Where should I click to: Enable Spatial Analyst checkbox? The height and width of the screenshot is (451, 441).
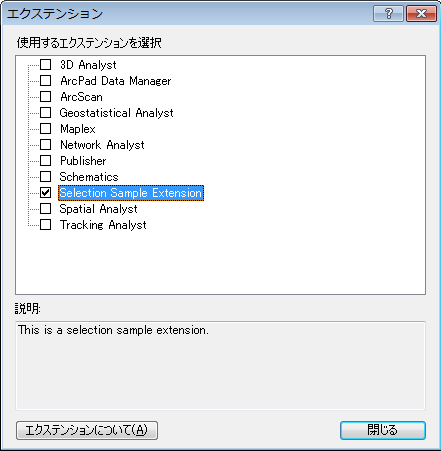pos(46,208)
